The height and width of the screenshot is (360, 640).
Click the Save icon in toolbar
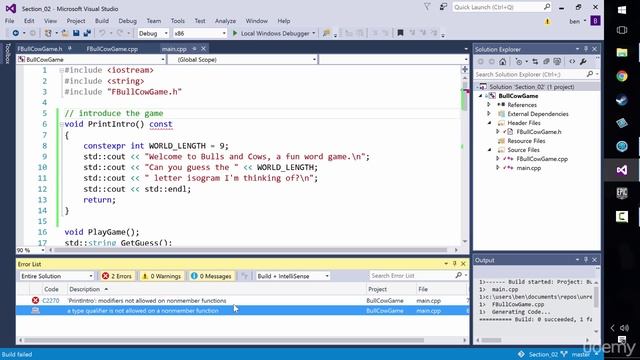(76, 33)
